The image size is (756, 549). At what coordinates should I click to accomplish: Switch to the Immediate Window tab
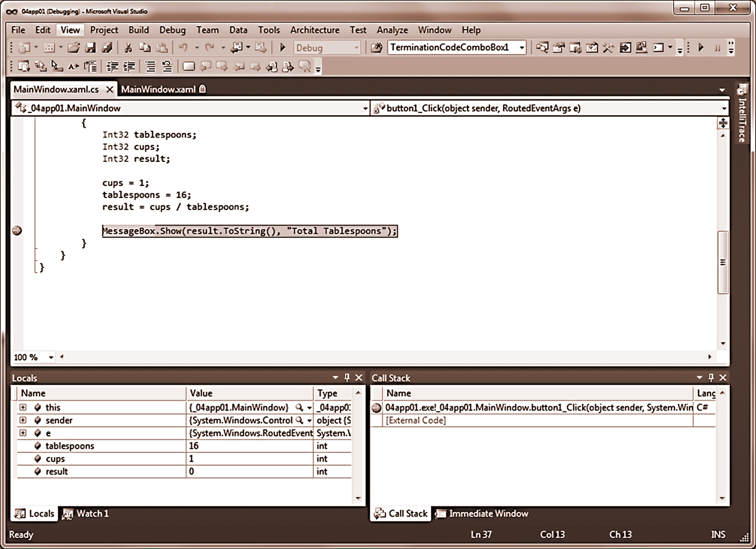point(482,514)
